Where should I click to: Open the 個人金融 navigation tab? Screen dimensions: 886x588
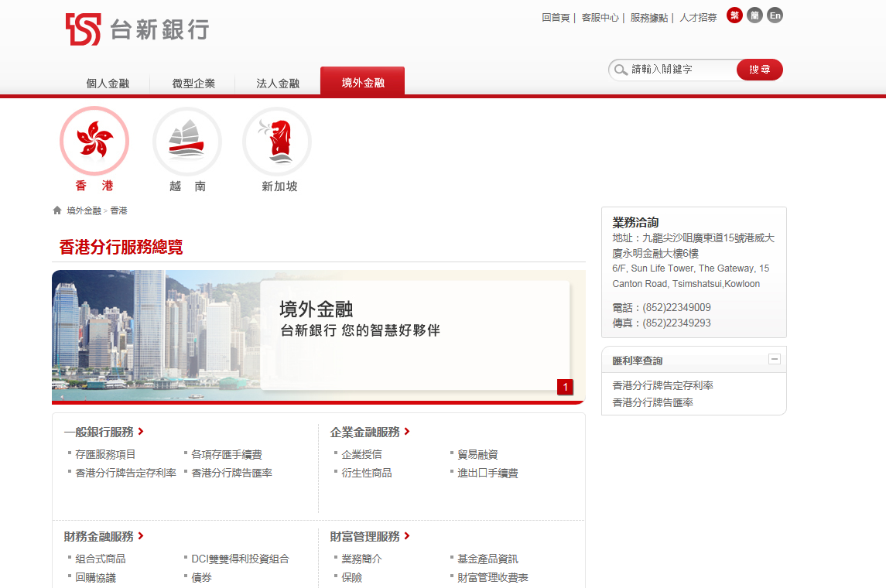coord(108,84)
